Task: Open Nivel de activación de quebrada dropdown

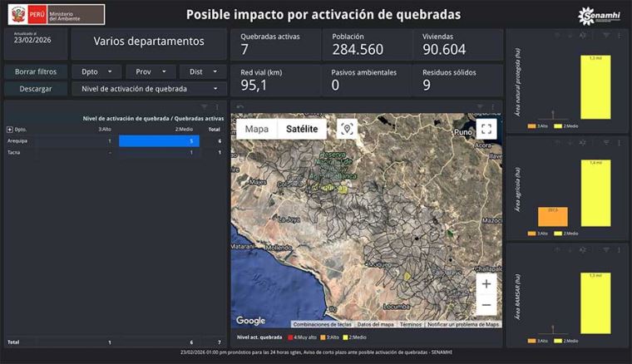Action: pyautogui.click(x=149, y=89)
